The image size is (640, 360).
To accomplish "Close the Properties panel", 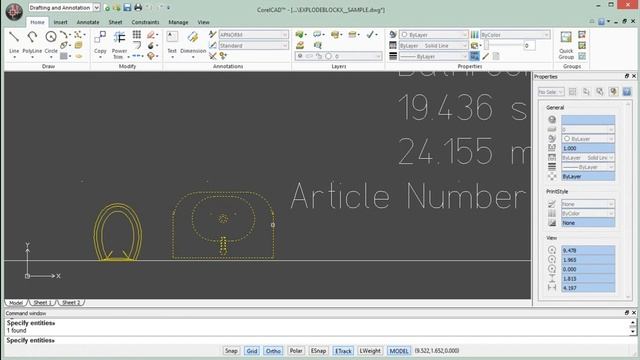I will click(x=634, y=76).
